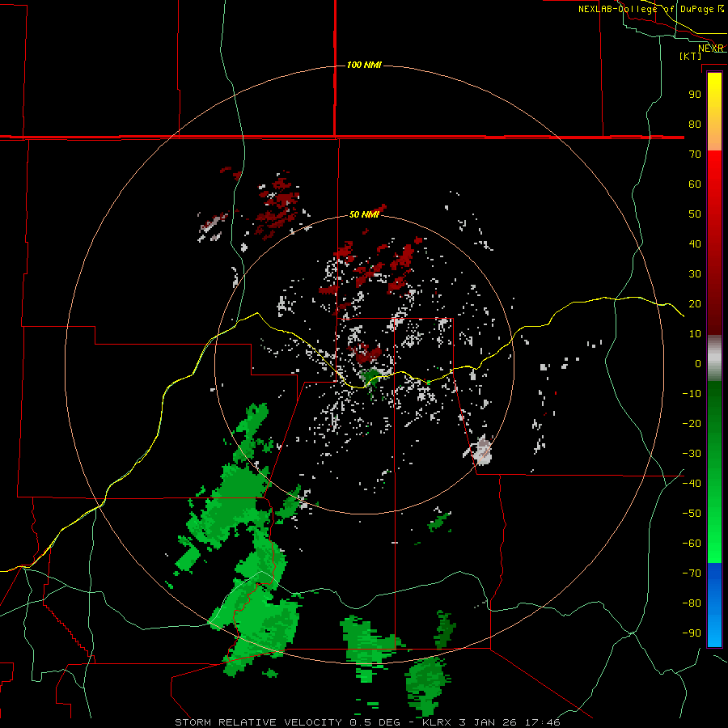Click the gray echo blob on southeast 50 NMI ring

(x=481, y=450)
